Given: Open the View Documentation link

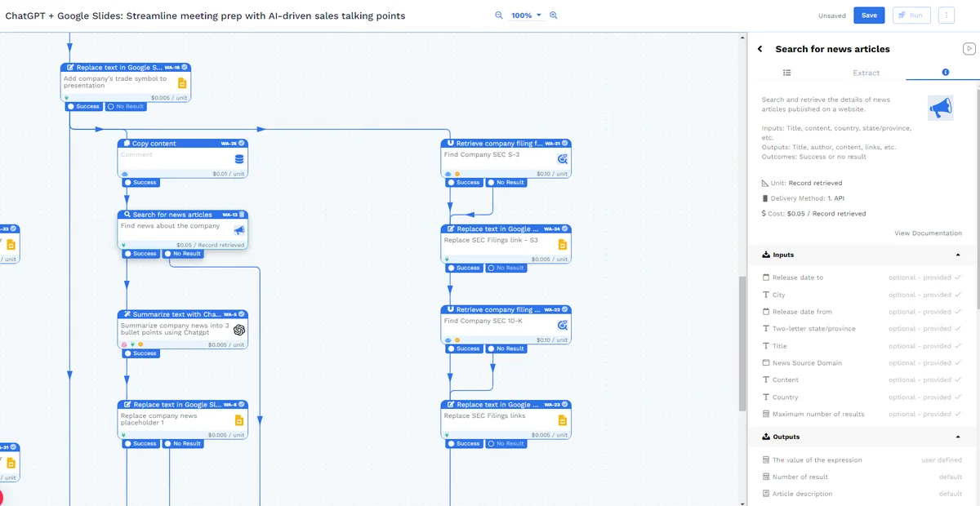Looking at the screenshot, I should click(928, 233).
